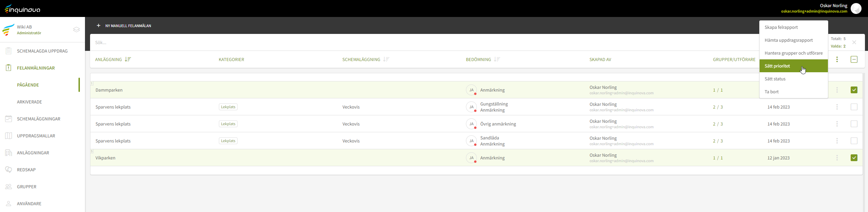Click the X icon to clear selection

pos(854,42)
